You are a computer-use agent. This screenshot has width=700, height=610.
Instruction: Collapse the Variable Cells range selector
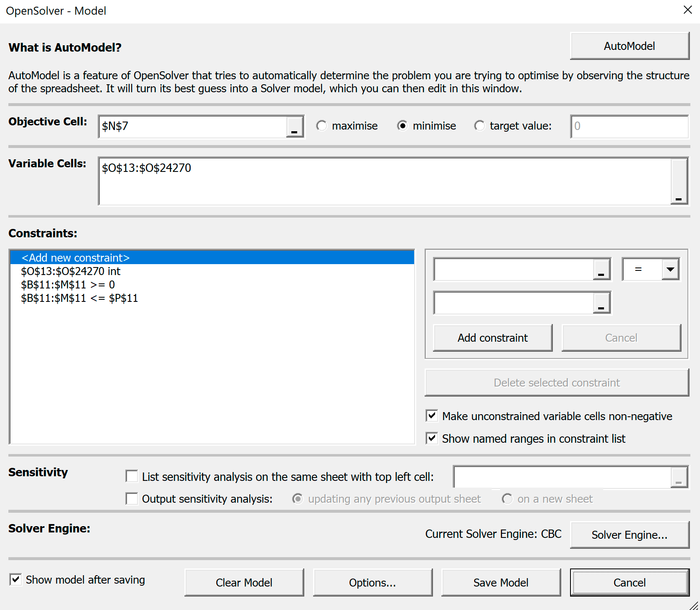click(679, 181)
